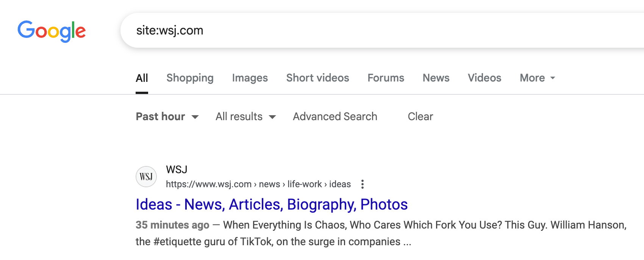Click the '35 minutes ago' timestamp
This screenshot has height=260, width=644.
coord(172,225)
